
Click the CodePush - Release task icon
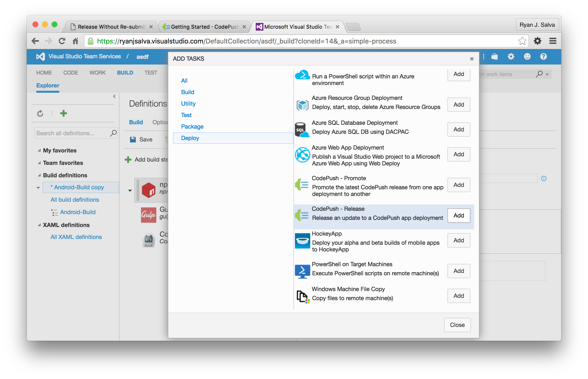point(302,215)
